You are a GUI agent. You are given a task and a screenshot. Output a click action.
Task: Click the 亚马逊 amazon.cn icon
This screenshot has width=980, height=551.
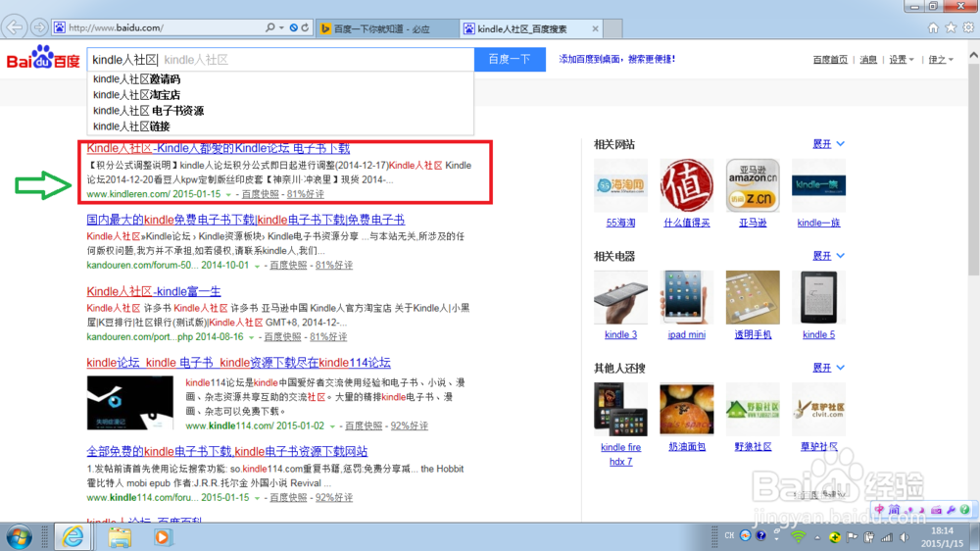coord(753,185)
